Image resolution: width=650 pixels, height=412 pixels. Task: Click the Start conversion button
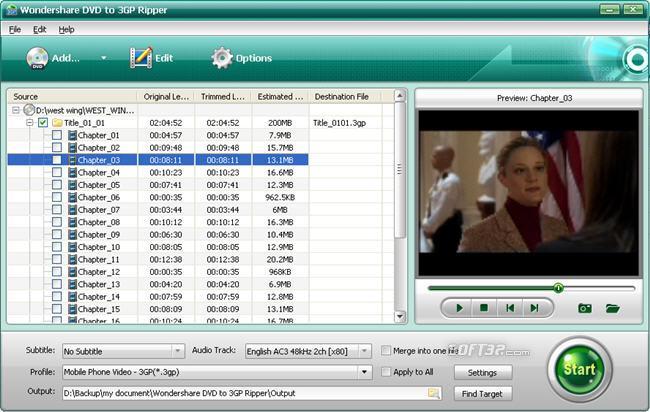[x=580, y=369]
